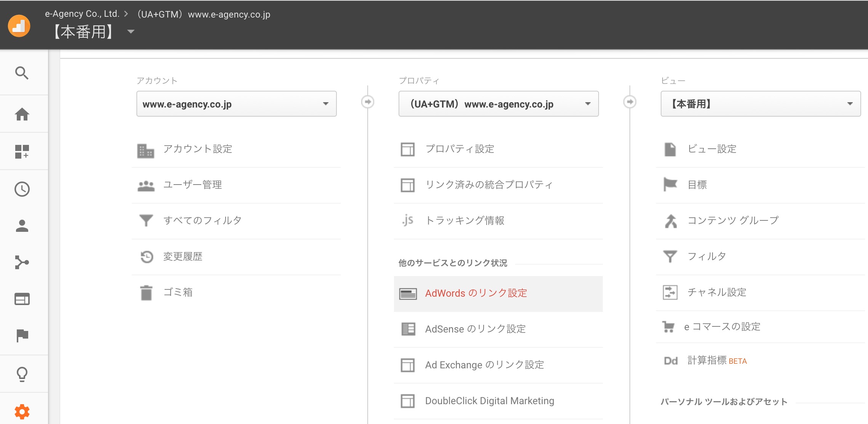Open 目標 settings link

tap(697, 185)
